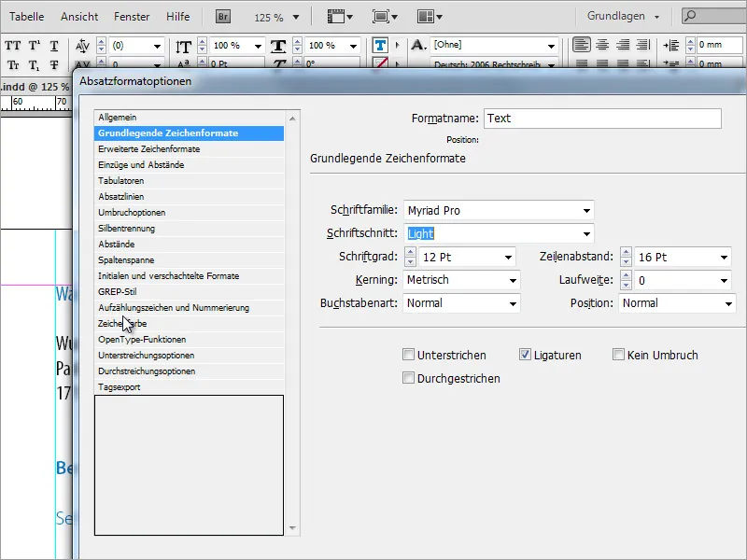Click the stroke color swatch with red slash
Viewport: 747px width, 560px height.
click(x=380, y=63)
